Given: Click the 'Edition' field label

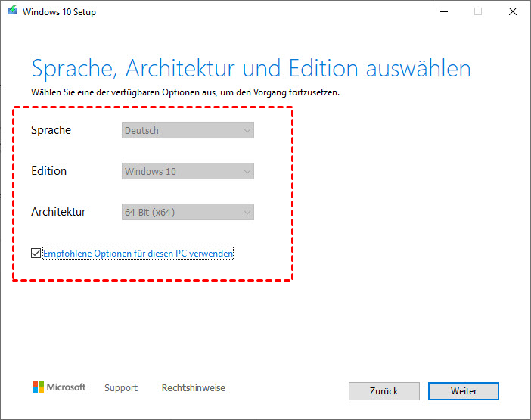Looking at the screenshot, I should click(48, 171).
